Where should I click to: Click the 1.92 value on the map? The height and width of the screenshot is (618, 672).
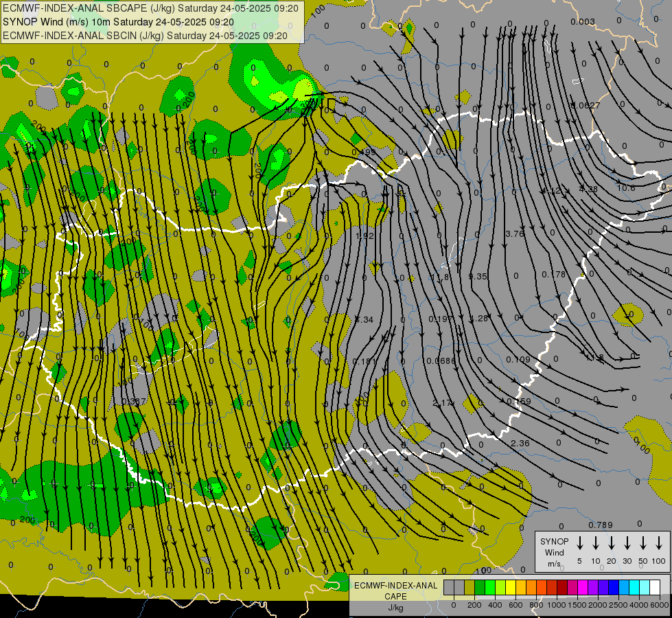pos(365,236)
